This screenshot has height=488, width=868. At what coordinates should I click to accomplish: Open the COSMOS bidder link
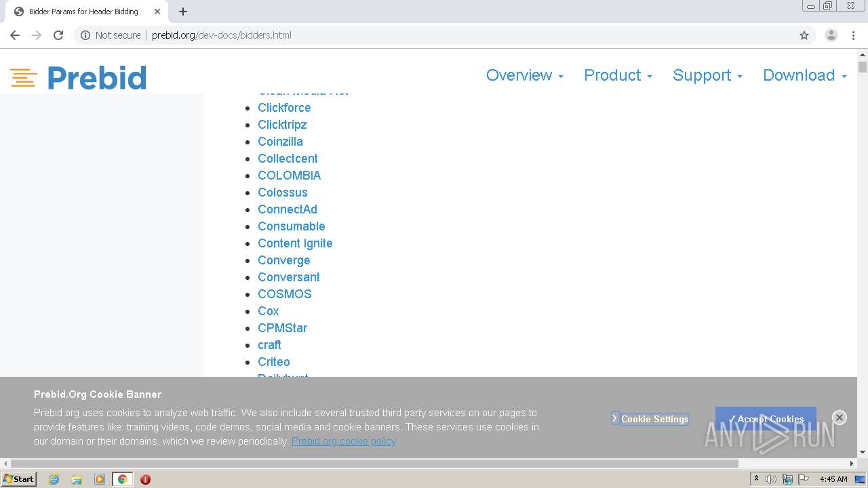[285, 294]
